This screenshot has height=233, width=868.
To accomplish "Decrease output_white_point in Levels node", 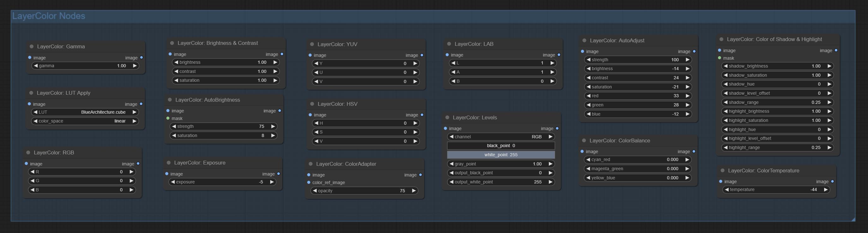I will click(x=452, y=182).
